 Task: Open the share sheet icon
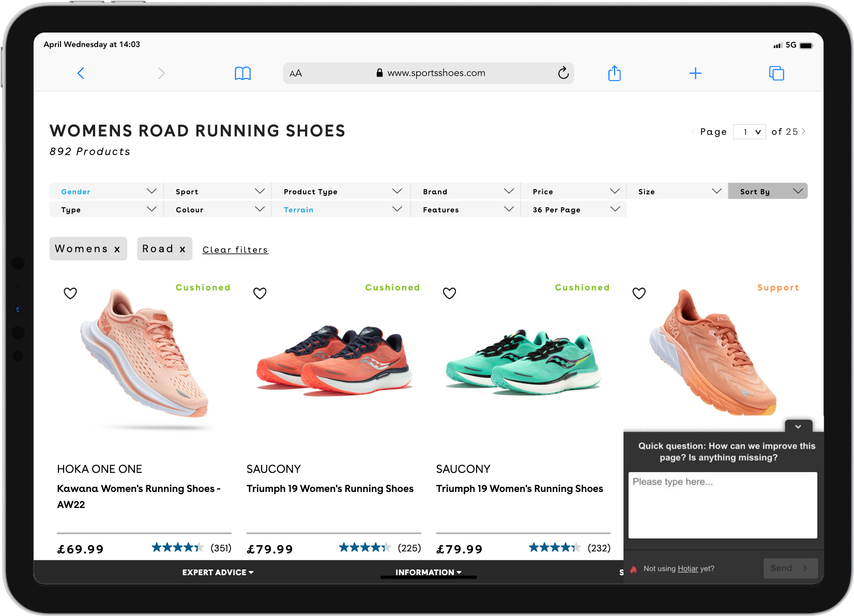[x=614, y=73]
